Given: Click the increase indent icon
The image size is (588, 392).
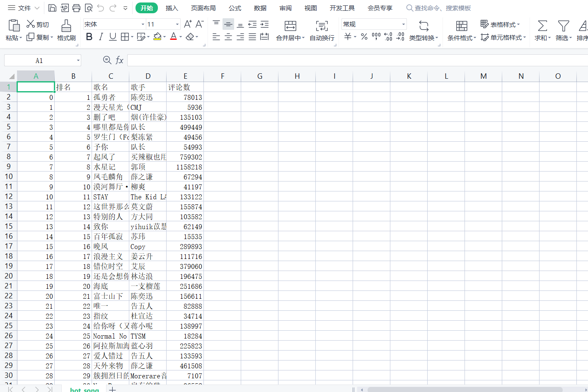Looking at the screenshot, I should tap(264, 24).
